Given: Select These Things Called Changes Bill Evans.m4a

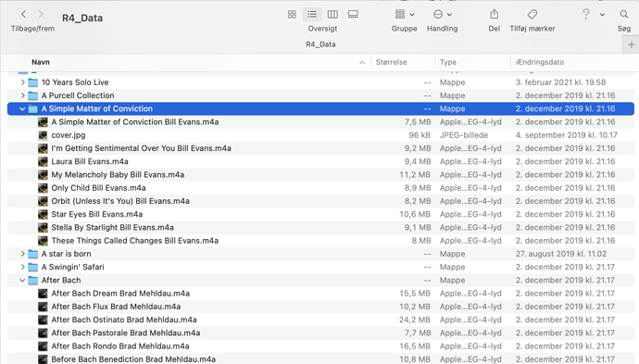Looking at the screenshot, I should point(135,241).
